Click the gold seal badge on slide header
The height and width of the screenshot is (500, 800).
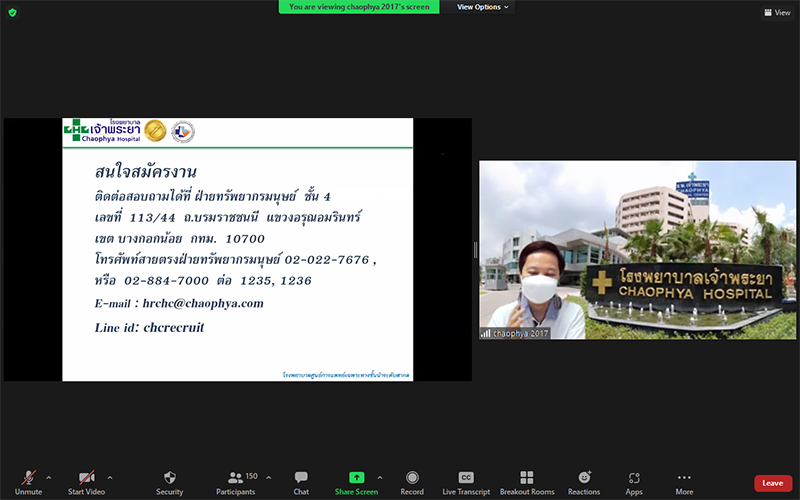155,131
